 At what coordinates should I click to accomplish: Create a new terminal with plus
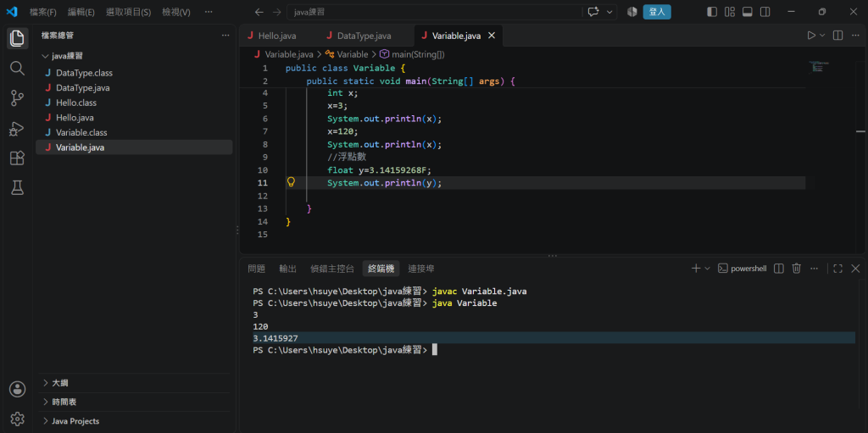(x=696, y=269)
